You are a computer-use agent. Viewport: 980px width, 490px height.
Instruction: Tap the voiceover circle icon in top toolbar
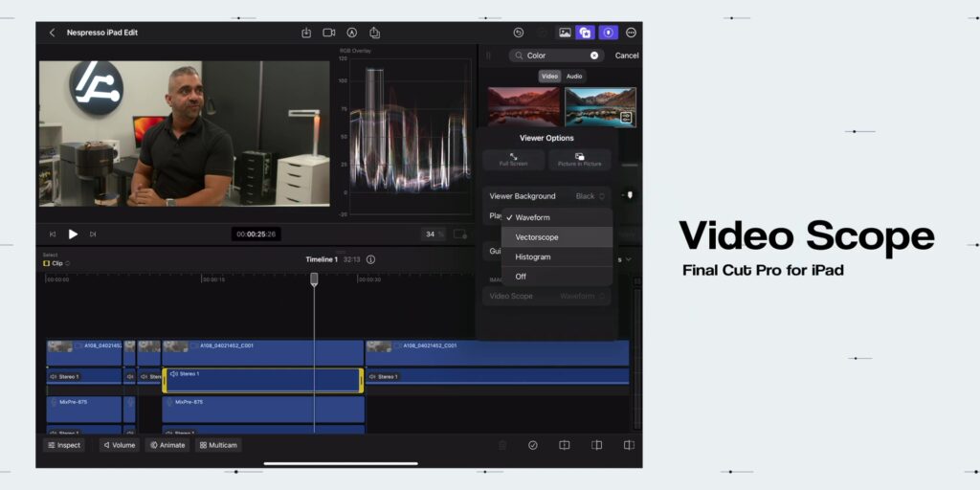352,33
